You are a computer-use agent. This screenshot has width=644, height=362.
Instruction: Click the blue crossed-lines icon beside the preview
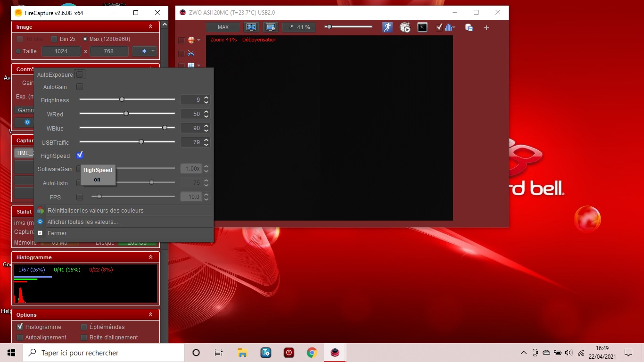tap(191, 53)
